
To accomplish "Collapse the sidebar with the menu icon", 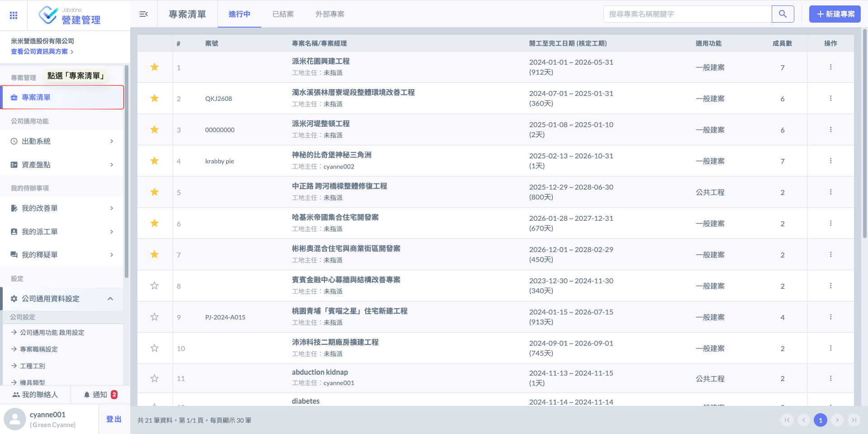I will pyautogui.click(x=144, y=14).
